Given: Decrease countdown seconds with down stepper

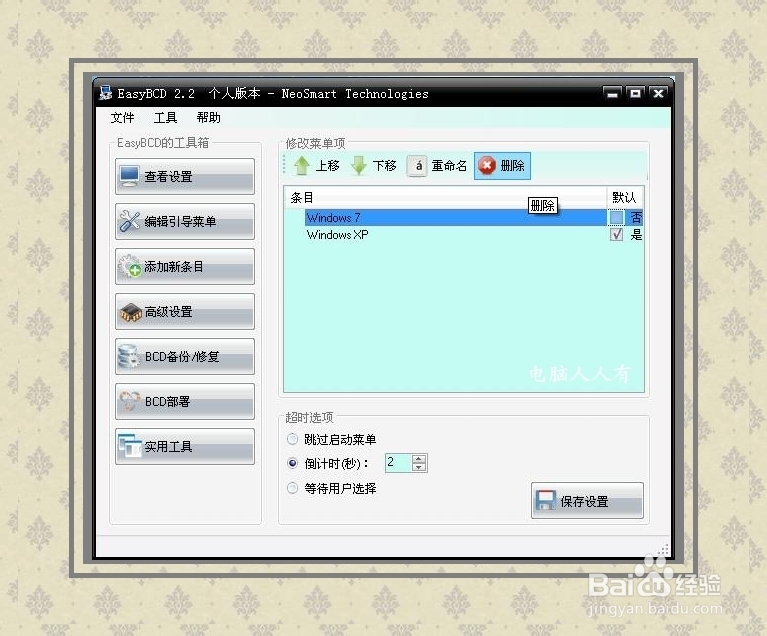Looking at the screenshot, I should [x=419, y=467].
